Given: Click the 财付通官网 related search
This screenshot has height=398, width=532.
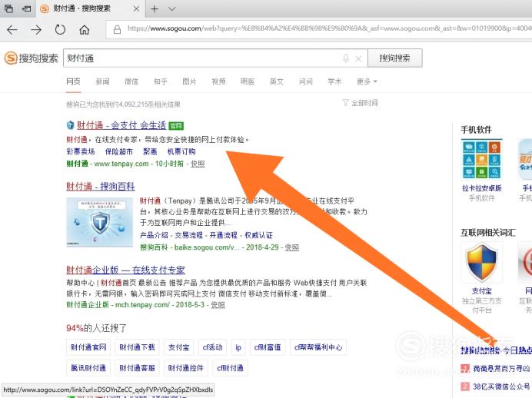Looking at the screenshot, I should click(x=88, y=347).
